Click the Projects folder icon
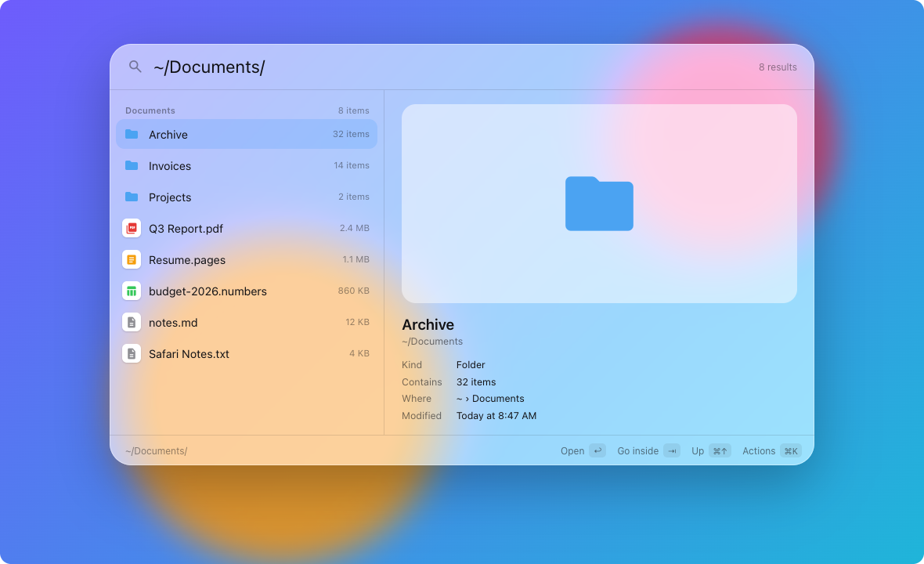 pyautogui.click(x=132, y=197)
